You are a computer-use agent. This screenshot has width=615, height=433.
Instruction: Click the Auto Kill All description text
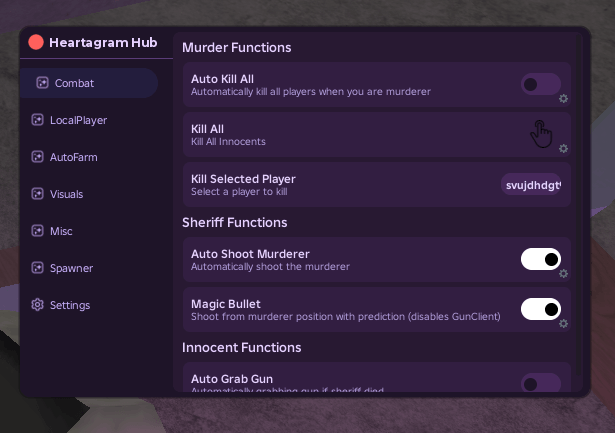pyautogui.click(x=311, y=92)
